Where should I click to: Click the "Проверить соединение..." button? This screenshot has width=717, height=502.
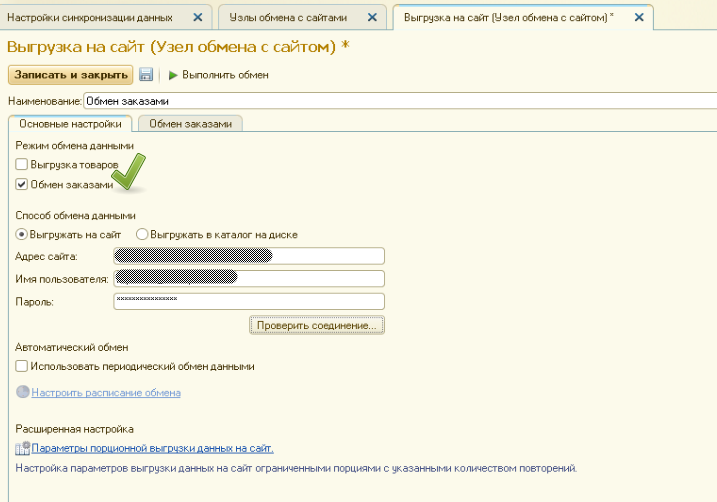pyautogui.click(x=316, y=325)
